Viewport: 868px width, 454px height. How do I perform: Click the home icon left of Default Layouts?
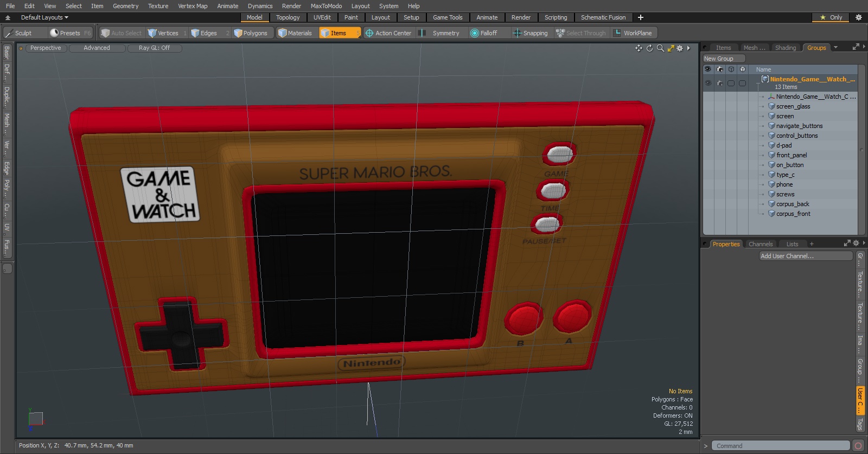click(x=8, y=17)
